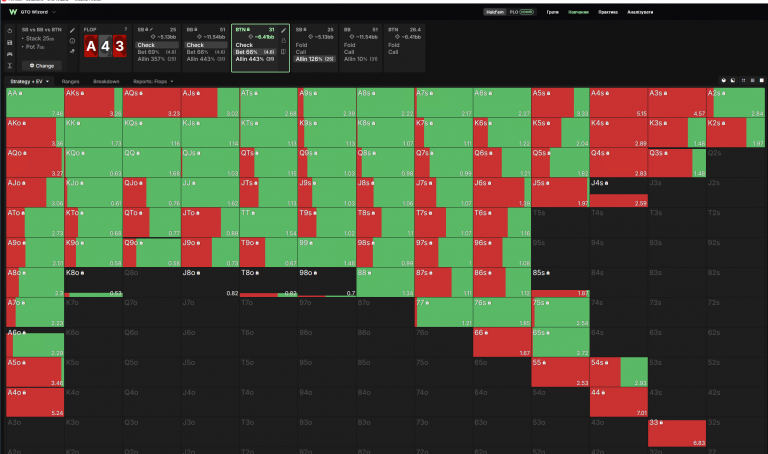Screen dimensions: 768x454
Task: Toggle the large grid view icon at right
Action: point(762,80)
